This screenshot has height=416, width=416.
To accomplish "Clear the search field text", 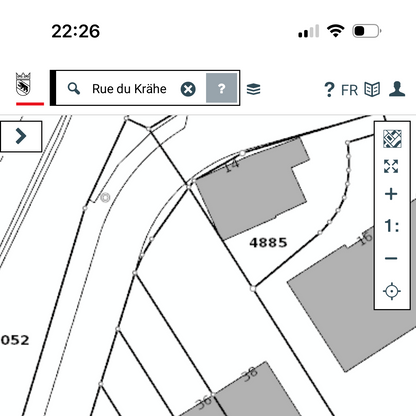I will pos(188,89).
